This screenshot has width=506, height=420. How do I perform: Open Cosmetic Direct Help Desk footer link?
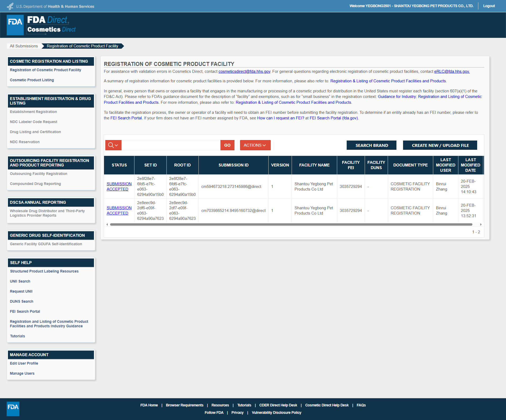(327, 405)
